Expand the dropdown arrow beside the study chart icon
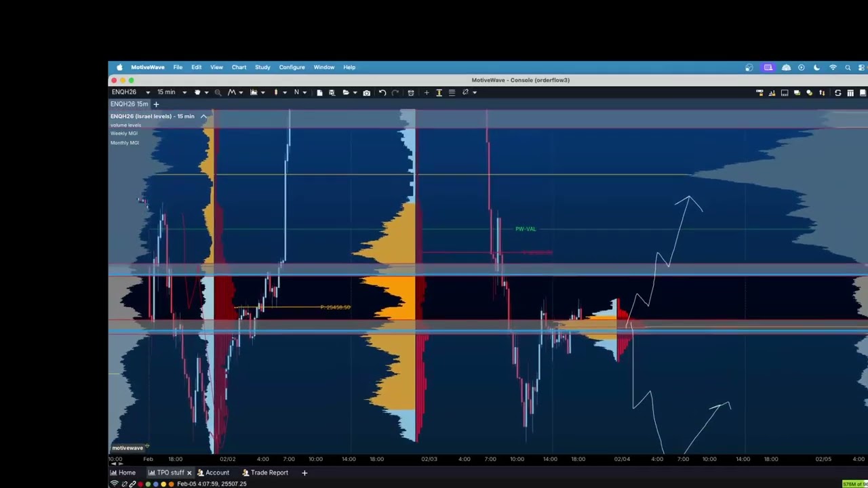 click(262, 93)
